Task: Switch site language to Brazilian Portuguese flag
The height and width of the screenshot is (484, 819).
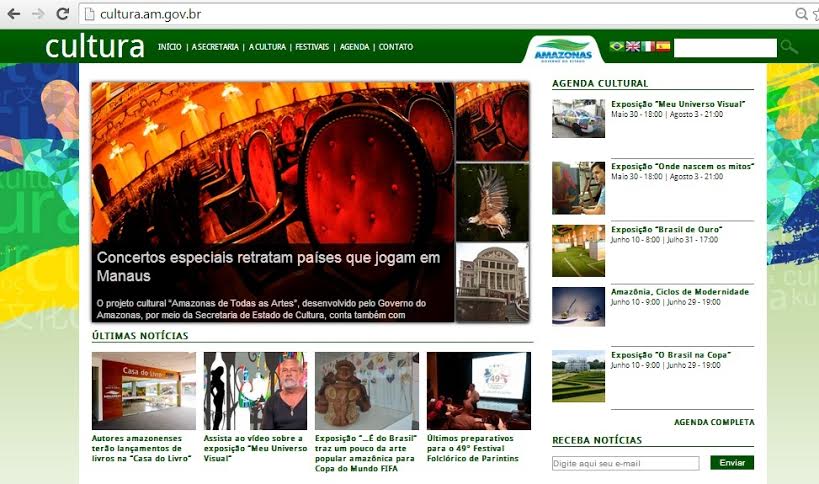Action: coord(617,46)
